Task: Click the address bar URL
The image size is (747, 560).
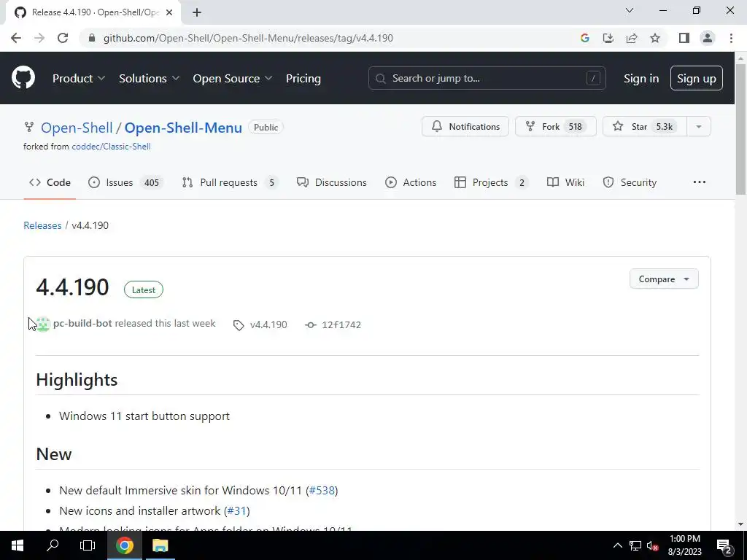Action: [x=248, y=38]
